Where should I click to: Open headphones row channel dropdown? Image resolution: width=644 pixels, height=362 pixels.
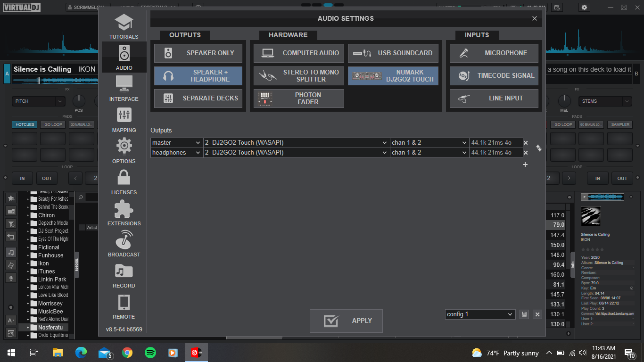tap(429, 152)
